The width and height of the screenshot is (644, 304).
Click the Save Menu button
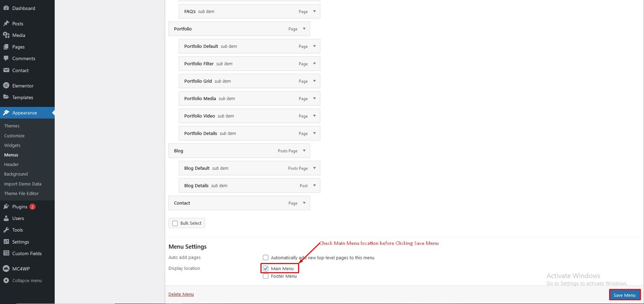click(624, 295)
